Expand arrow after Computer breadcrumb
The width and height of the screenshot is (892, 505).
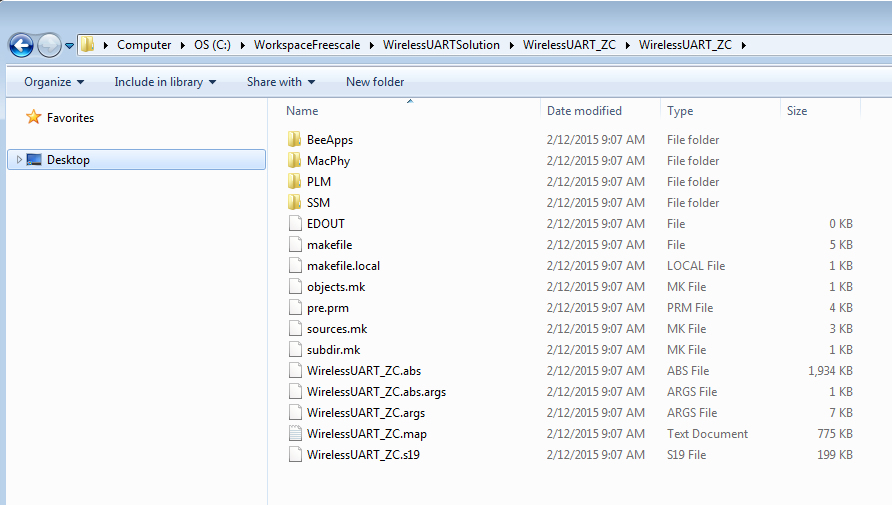tap(183, 45)
